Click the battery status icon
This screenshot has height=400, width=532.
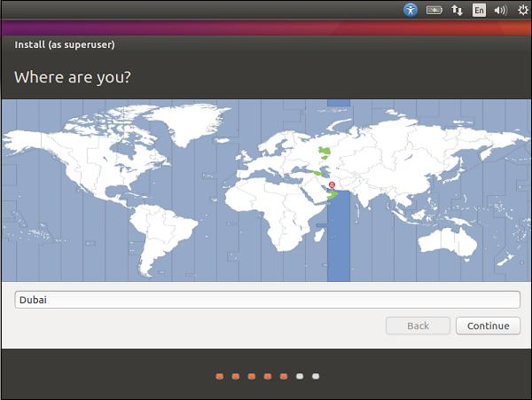[434, 11]
